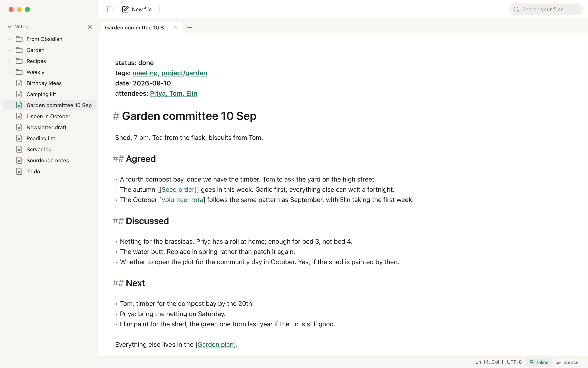Image resolution: width=588 pixels, height=368 pixels.
Task: Click the Notes sidebar header label
Action: pos(21,27)
